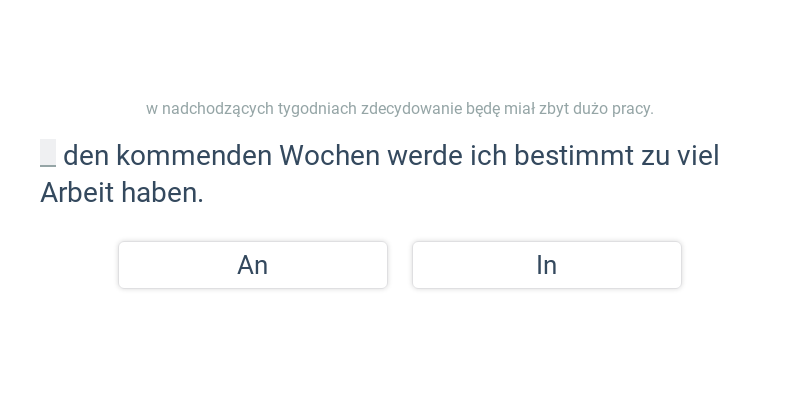Click the word "zu" before "viel"
The height and width of the screenshot is (400, 800).
[655, 155]
